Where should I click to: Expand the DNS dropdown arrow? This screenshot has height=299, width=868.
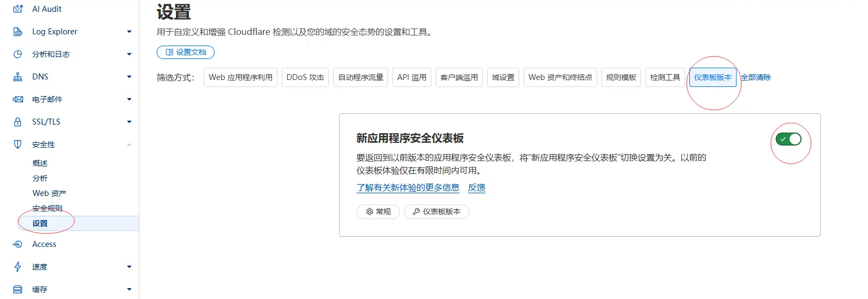(x=129, y=77)
